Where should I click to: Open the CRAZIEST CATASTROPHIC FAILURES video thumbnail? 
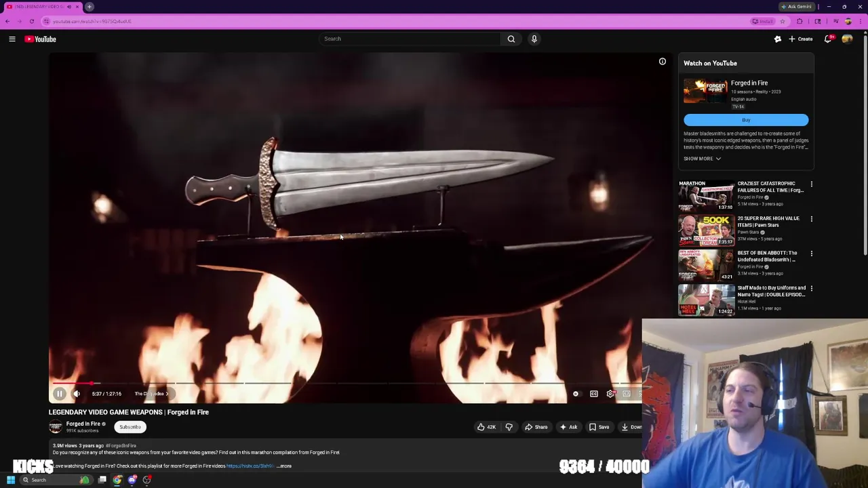pyautogui.click(x=706, y=196)
